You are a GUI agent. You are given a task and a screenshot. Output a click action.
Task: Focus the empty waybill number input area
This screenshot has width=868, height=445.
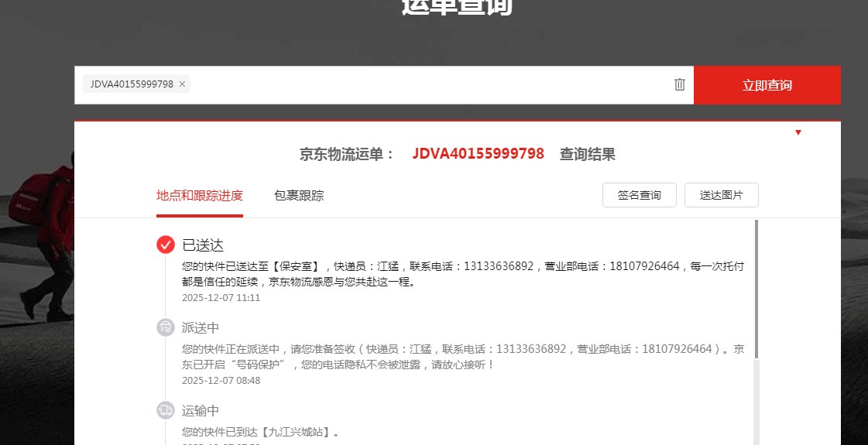426,85
